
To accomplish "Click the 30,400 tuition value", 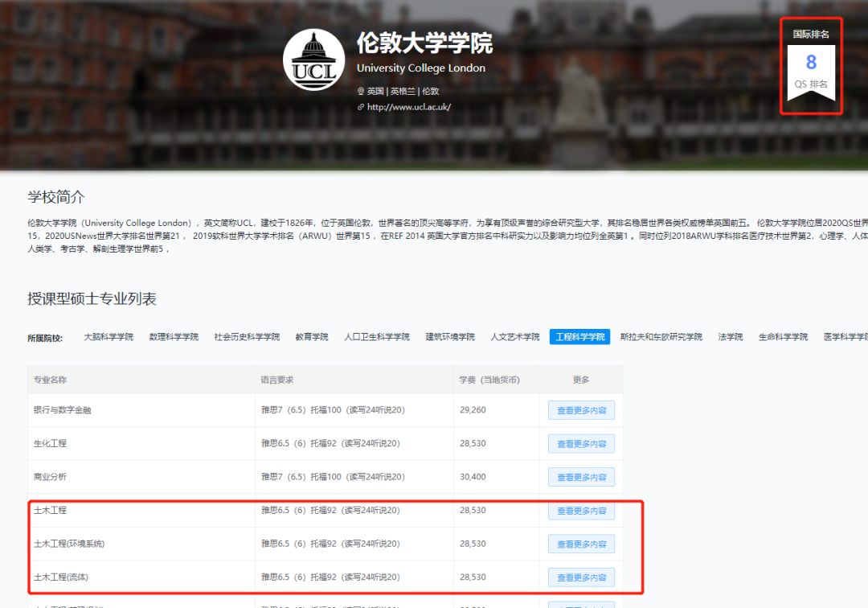I will click(473, 476).
